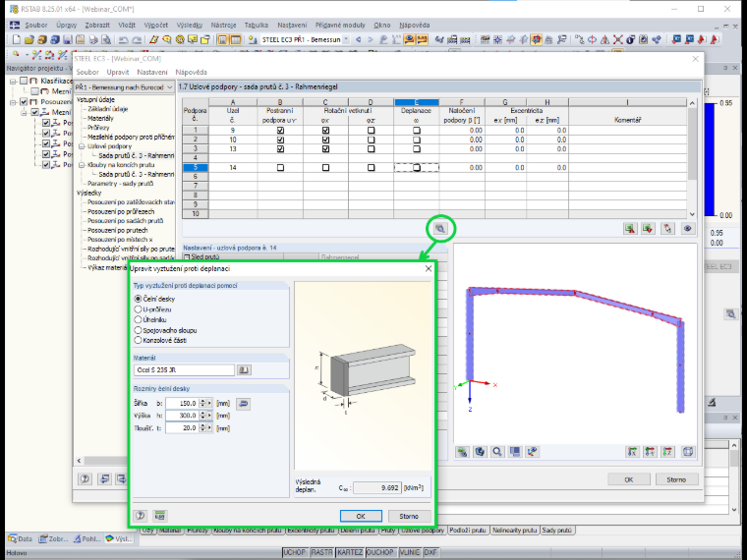Select the Úhelníku radio option
The width and height of the screenshot is (747, 560).
coord(139,319)
